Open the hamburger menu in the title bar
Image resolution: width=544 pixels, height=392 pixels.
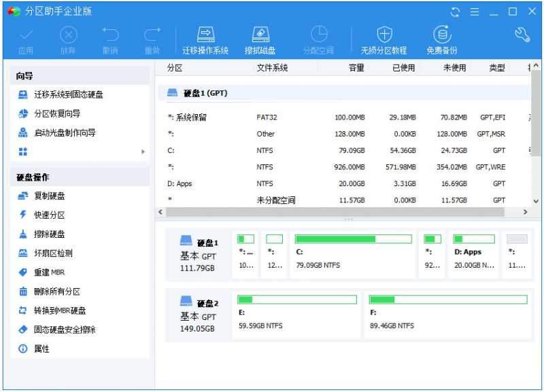pyautogui.click(x=475, y=12)
